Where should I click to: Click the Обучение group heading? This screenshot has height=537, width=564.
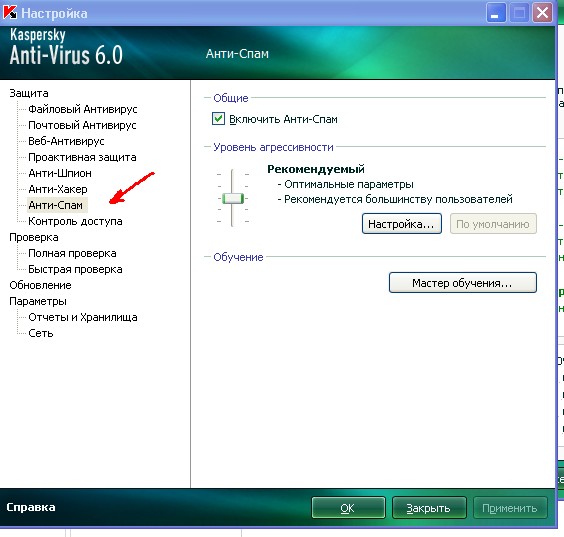point(238,257)
